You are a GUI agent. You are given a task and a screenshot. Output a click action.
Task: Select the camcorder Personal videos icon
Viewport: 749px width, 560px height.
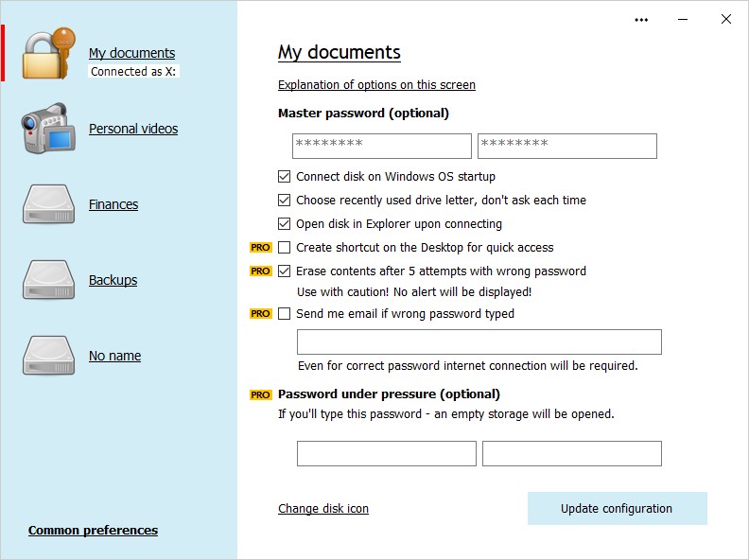click(x=47, y=129)
